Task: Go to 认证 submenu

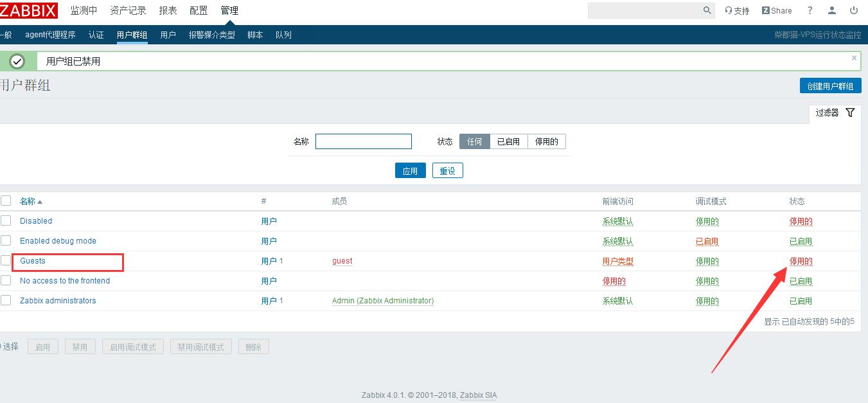Action: [x=96, y=35]
